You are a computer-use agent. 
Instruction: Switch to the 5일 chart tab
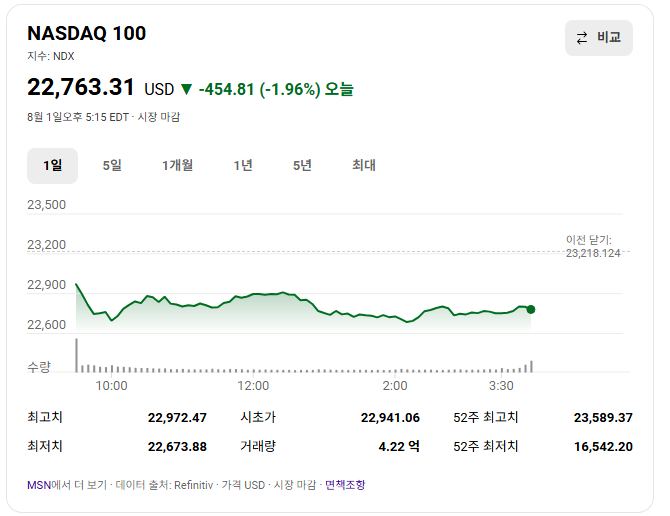112,166
